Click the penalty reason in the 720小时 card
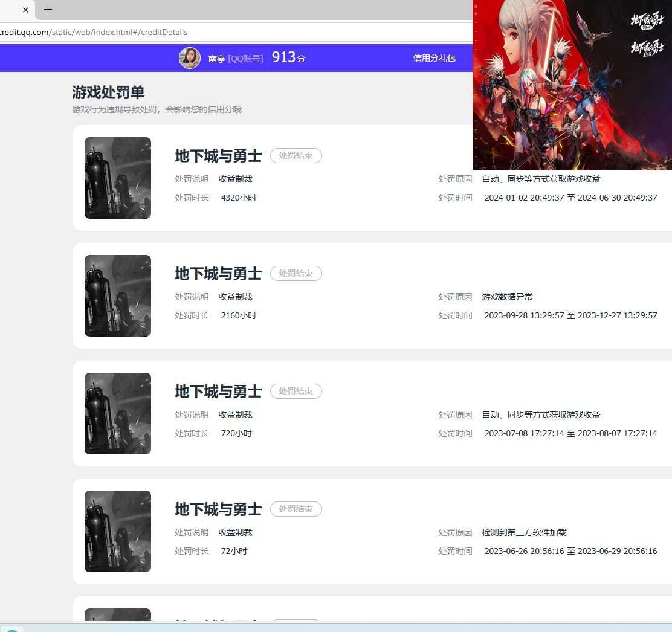This screenshot has height=632, width=672. point(541,414)
